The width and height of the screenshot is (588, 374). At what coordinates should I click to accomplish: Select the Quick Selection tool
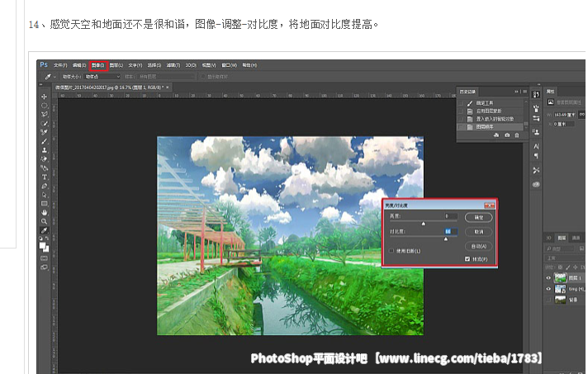(x=45, y=123)
